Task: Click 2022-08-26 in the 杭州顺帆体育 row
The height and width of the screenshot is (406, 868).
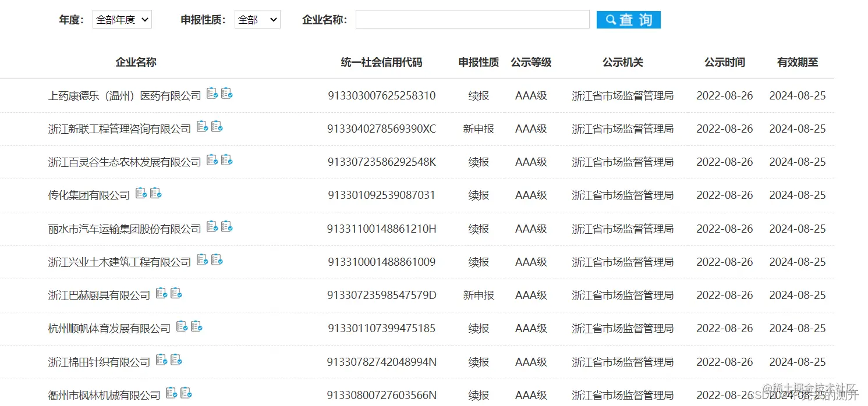Action: (x=725, y=329)
